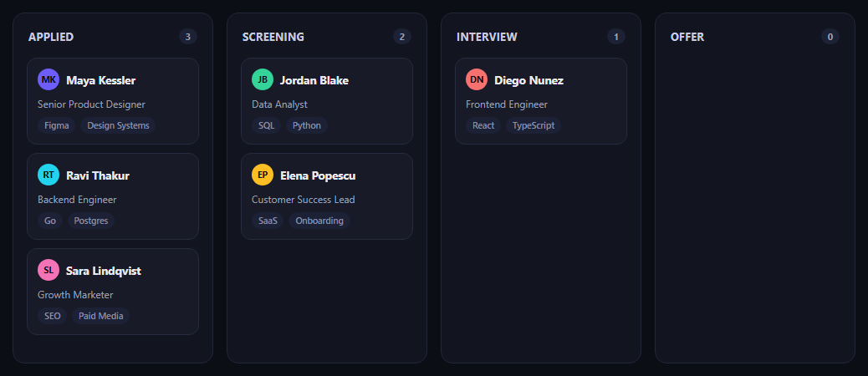Click the Offer count badge showing 0
This screenshot has width=868, height=376.
(830, 37)
